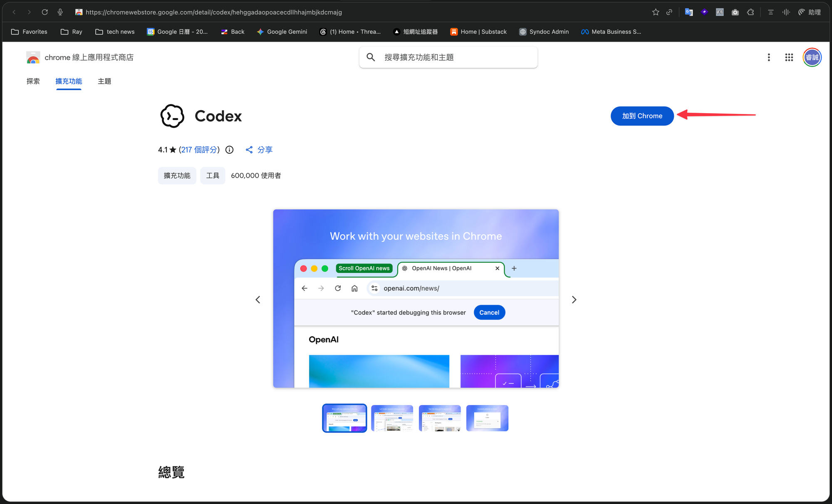Click the site favicon in the address bar
The width and height of the screenshot is (832, 504).
click(x=79, y=12)
